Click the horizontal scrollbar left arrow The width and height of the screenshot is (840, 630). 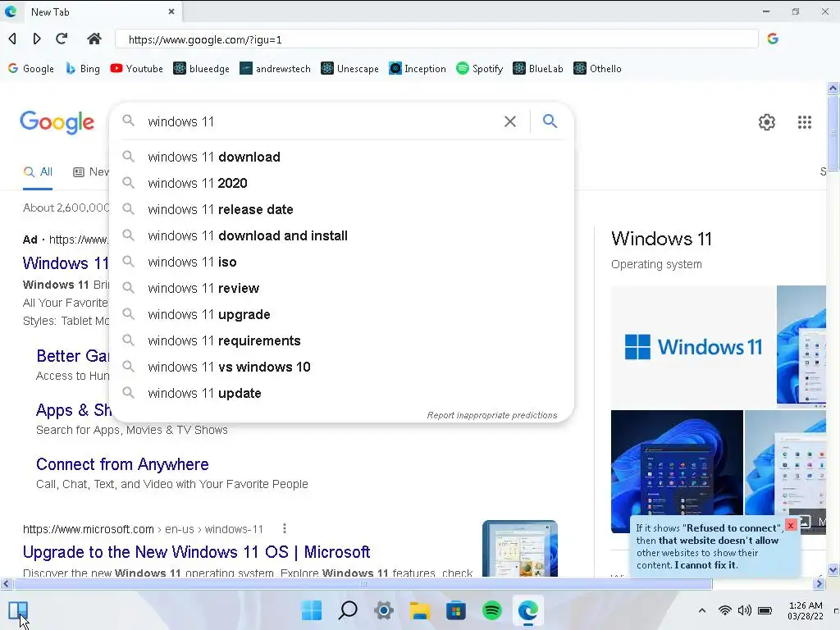click(6, 583)
